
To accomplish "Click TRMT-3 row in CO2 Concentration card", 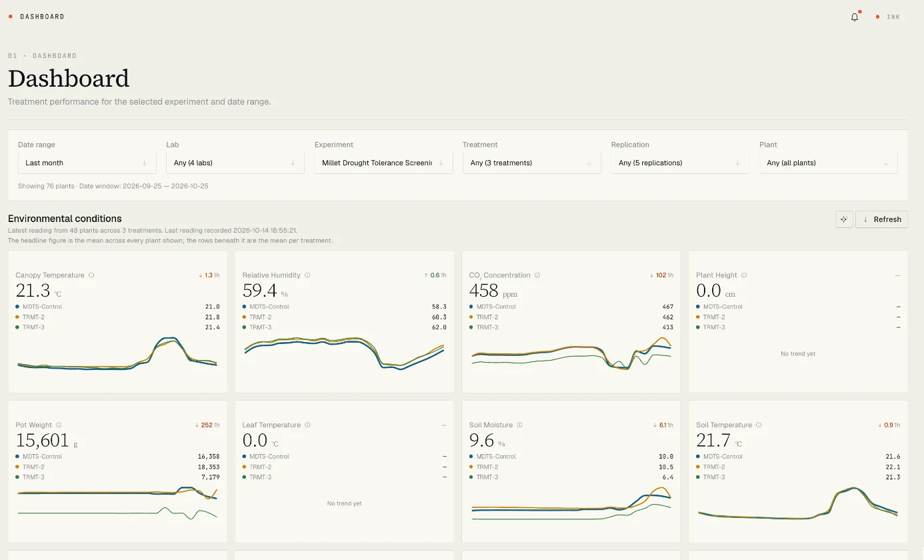I will pyautogui.click(x=571, y=327).
